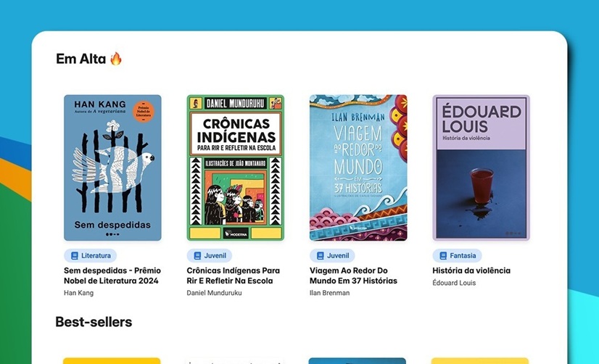Click author name Han Kang
The image size is (599, 364).
pos(79,293)
